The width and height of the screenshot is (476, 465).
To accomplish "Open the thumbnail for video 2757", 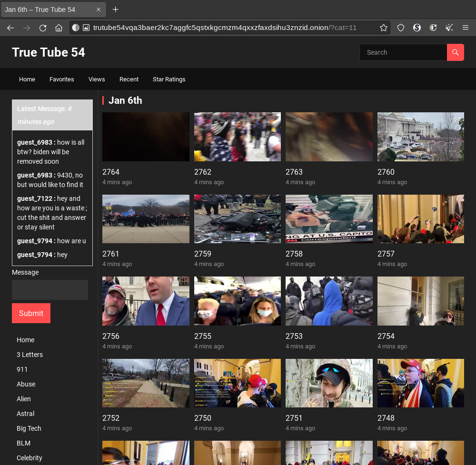I will [421, 219].
